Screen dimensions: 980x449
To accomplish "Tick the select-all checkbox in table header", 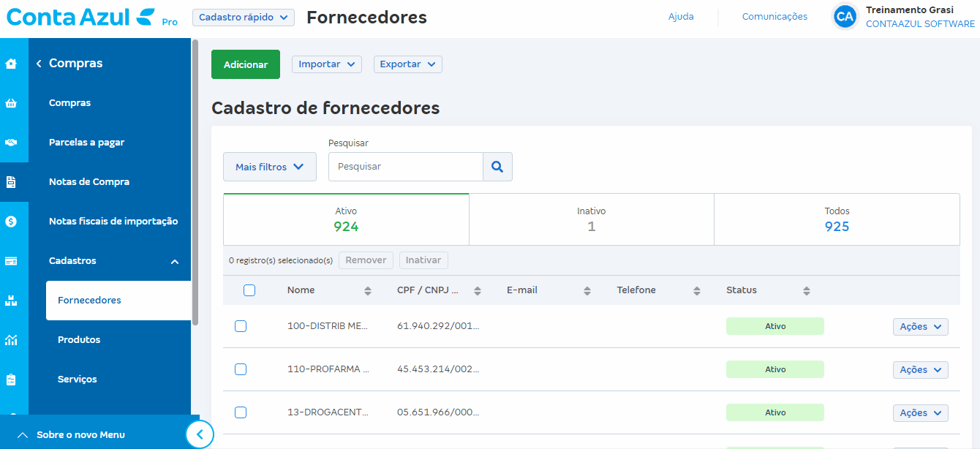I will tap(249, 290).
